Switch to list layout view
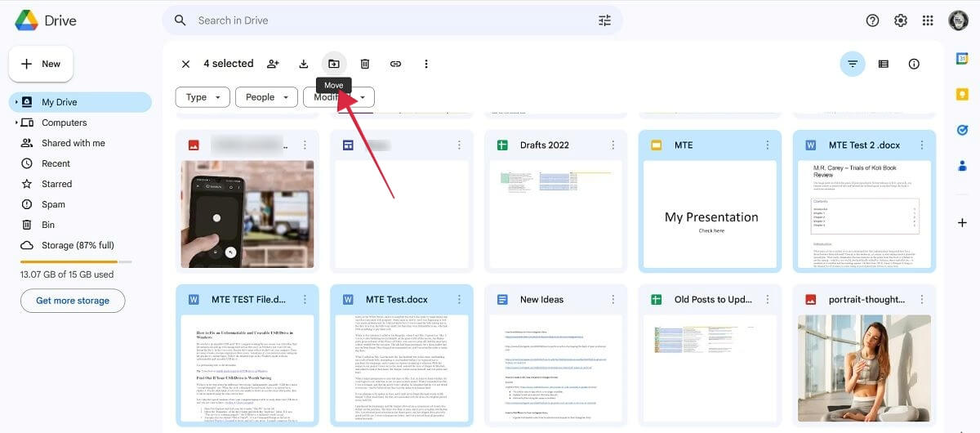Screen dimensions: 980x433 (883, 64)
